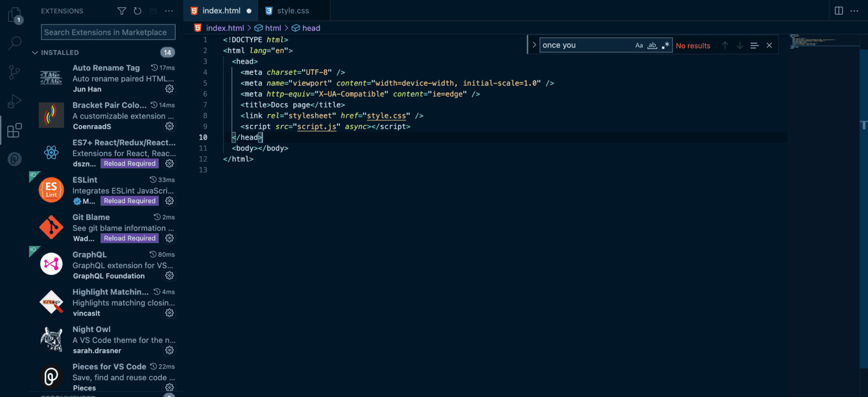Open Pieces for VS Code manage gear
The image size is (868, 397).
170,388
